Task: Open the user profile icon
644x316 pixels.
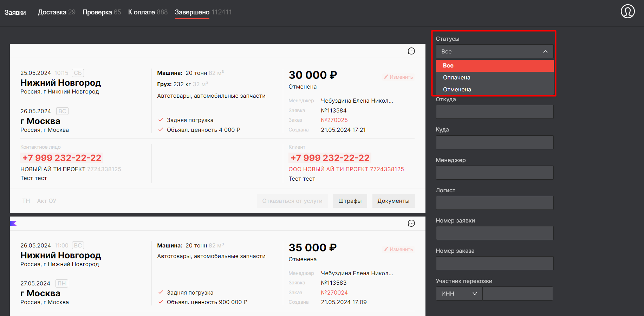Action: click(627, 11)
